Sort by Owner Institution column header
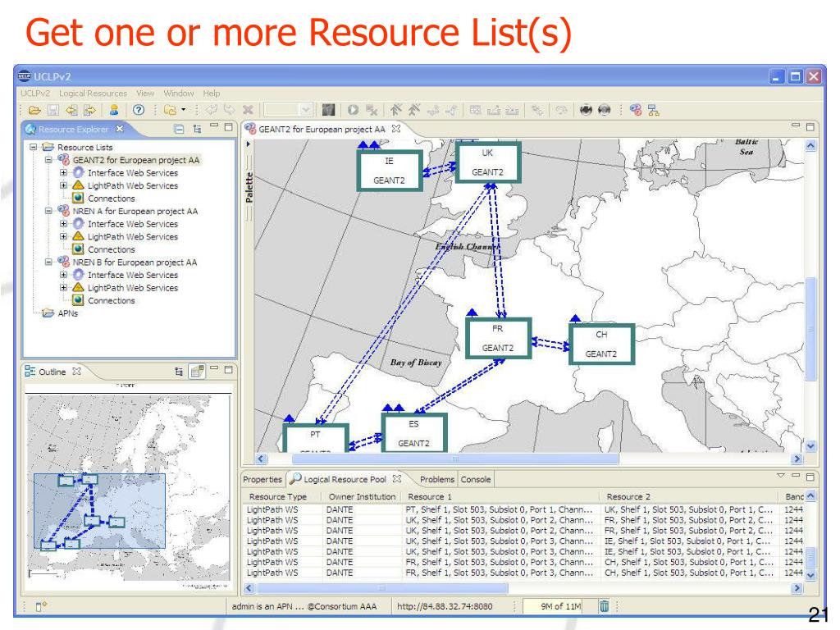 362,496
